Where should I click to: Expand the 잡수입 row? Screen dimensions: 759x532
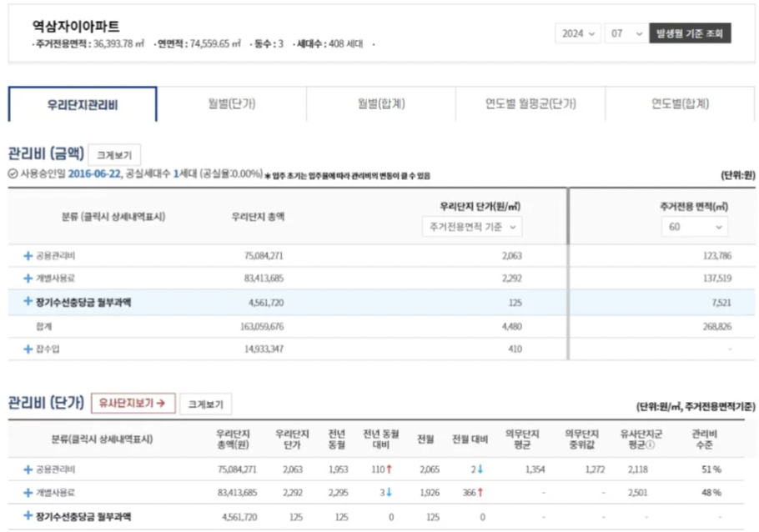tap(28, 349)
